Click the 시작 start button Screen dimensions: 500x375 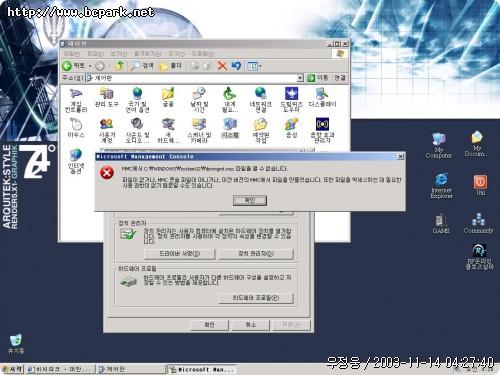[x=13, y=369]
